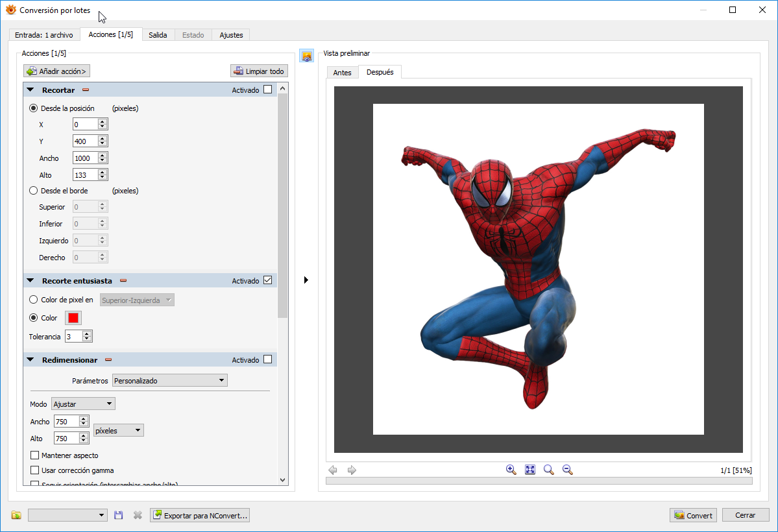Screen dimensions: 778x532
Task: Open the Antes preview tab
Action: [x=342, y=73]
